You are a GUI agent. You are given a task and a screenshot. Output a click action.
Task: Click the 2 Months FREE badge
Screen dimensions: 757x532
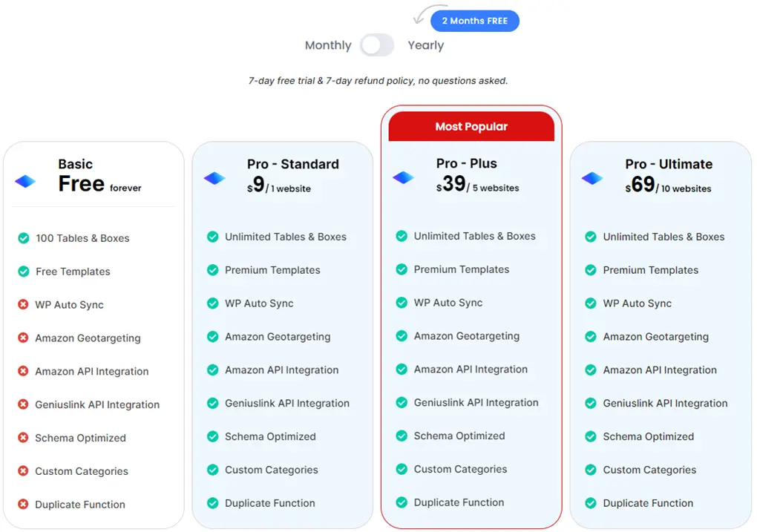474,21
